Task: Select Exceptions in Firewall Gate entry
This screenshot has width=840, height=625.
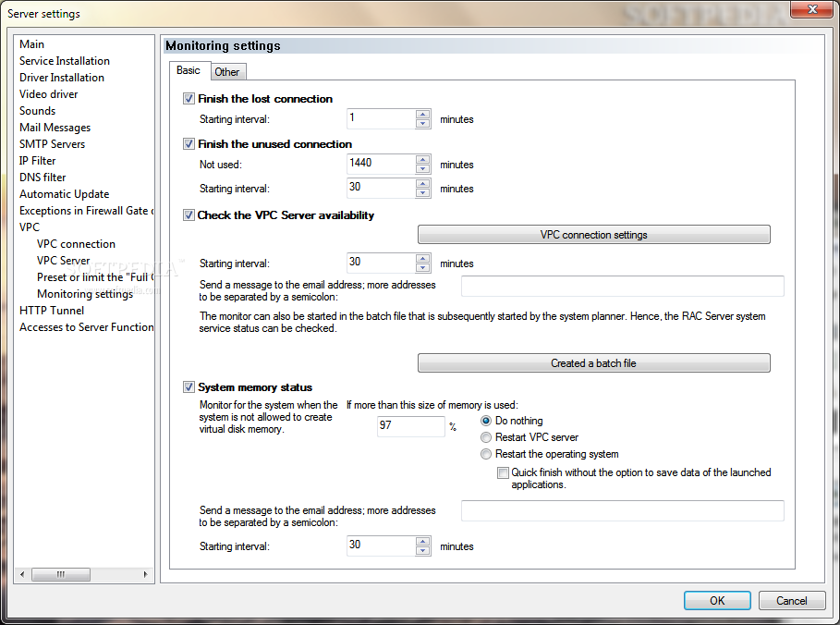Action: pyautogui.click(x=86, y=211)
